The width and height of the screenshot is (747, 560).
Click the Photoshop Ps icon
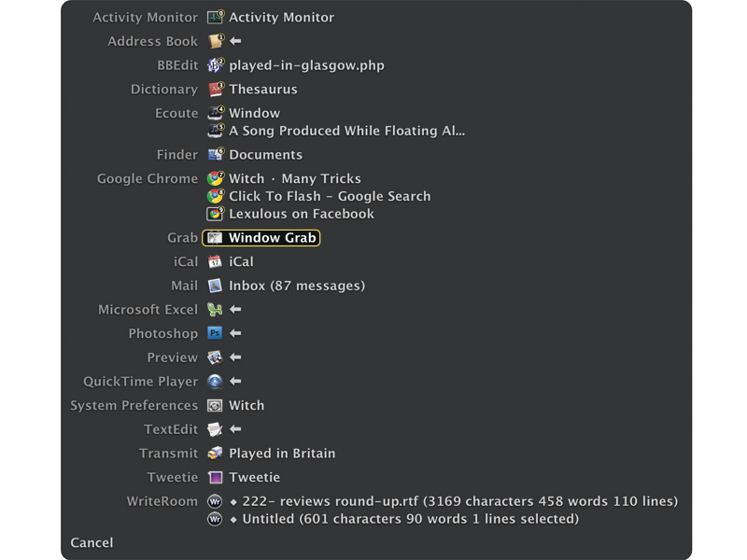tap(215, 333)
